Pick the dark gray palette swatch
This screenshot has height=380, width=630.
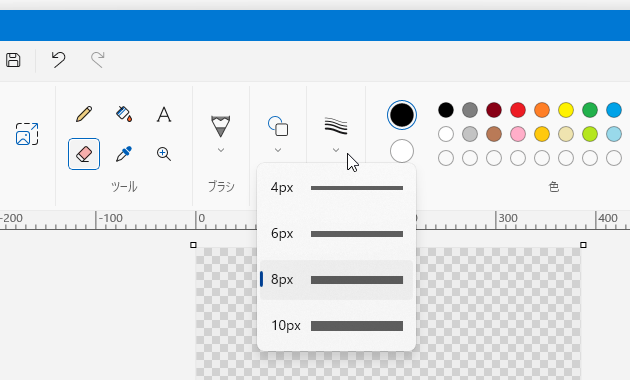[470, 110]
